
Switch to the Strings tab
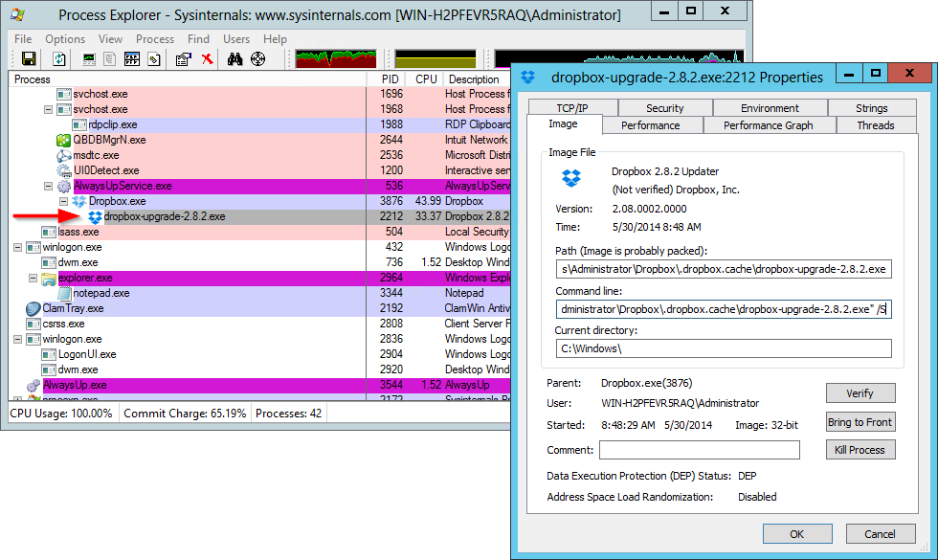tap(872, 107)
